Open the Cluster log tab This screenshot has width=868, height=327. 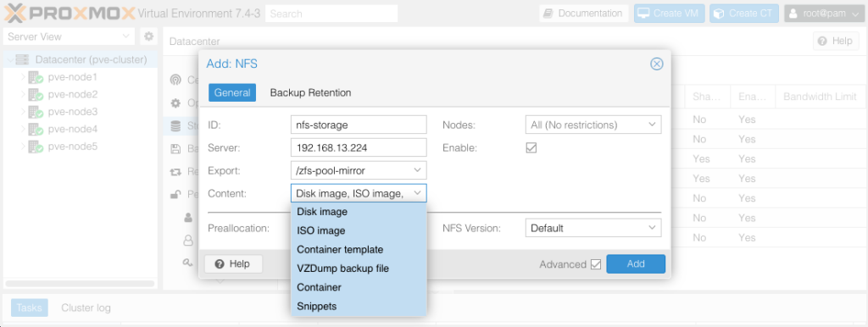pos(86,308)
